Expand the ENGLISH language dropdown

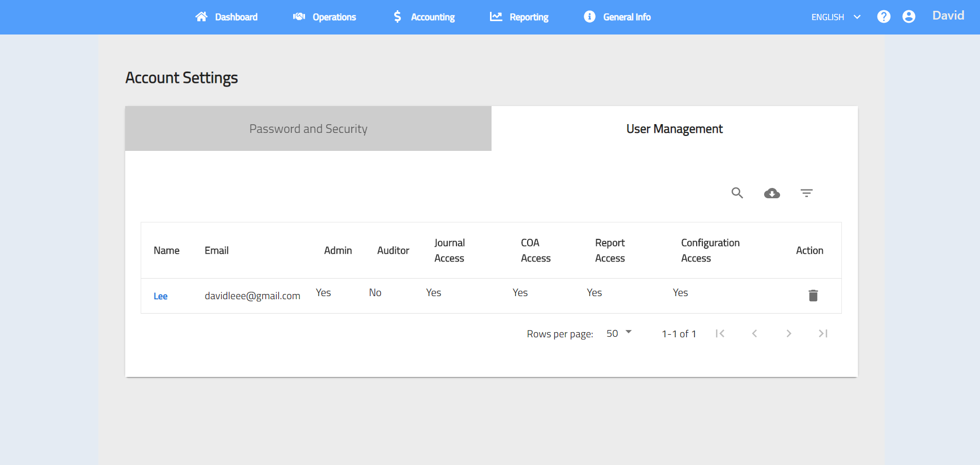click(836, 17)
